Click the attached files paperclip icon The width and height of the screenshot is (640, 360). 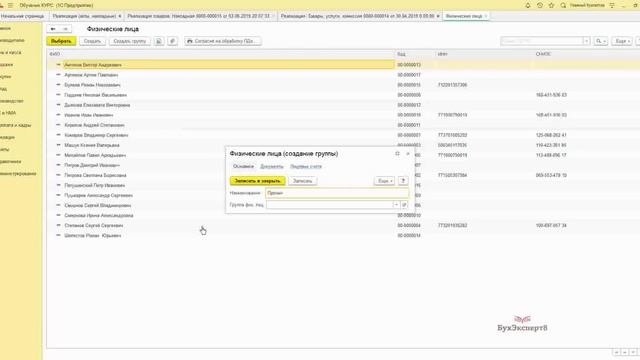[x=173, y=41]
